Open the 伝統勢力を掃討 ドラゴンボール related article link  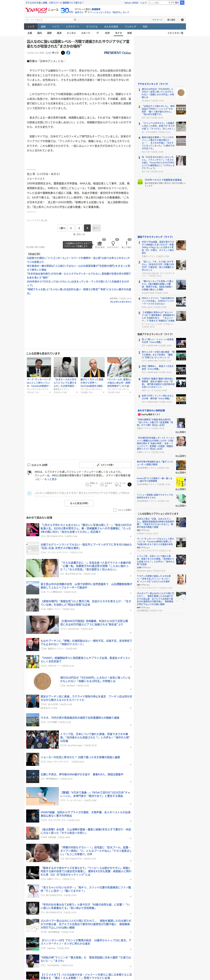(x=79, y=260)
